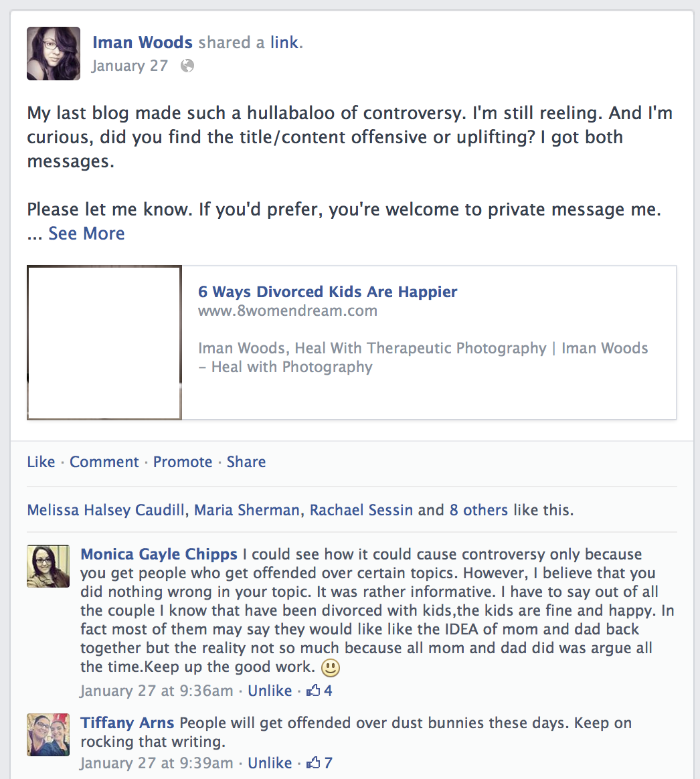Share the post
This screenshot has height=779, width=700.
[x=246, y=462]
